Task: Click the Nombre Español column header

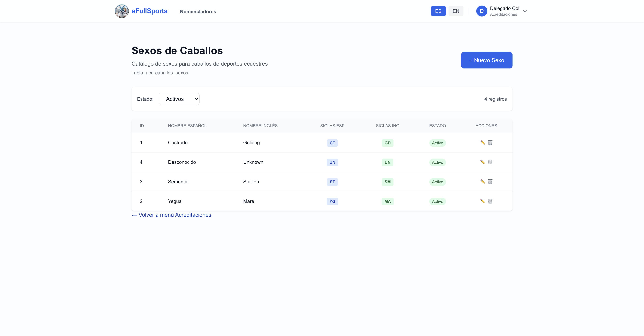Action: click(x=187, y=126)
